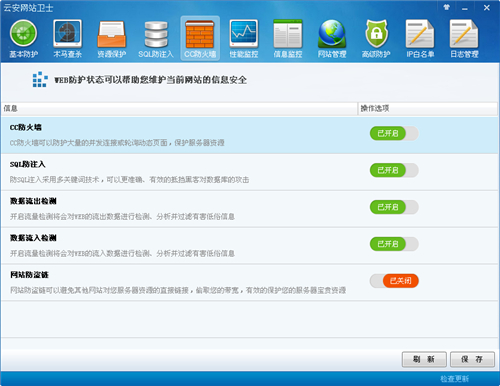Image resolution: width=500 pixels, height=386 pixels.
Task: Enable the 网站防盗链 switch
Action: click(394, 281)
